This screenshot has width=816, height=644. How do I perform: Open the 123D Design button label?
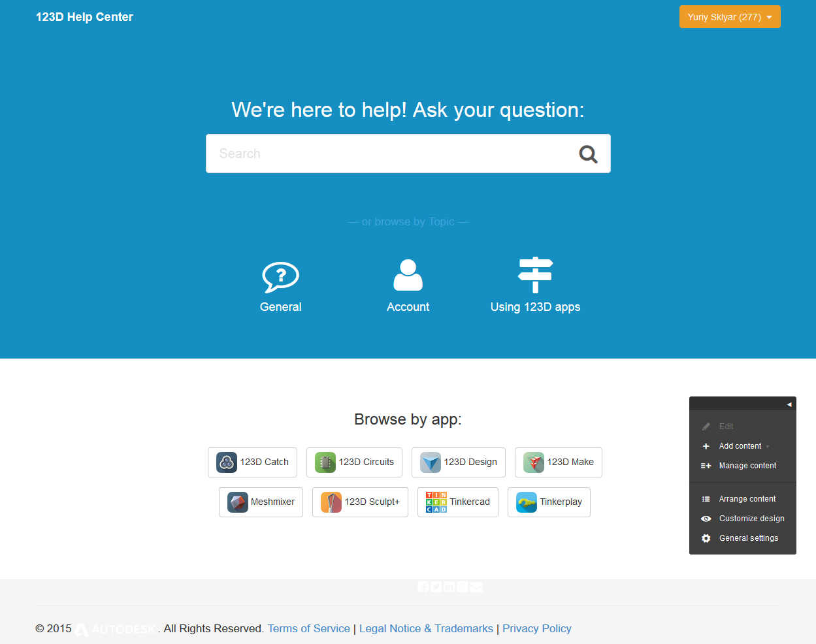pyautogui.click(x=470, y=462)
